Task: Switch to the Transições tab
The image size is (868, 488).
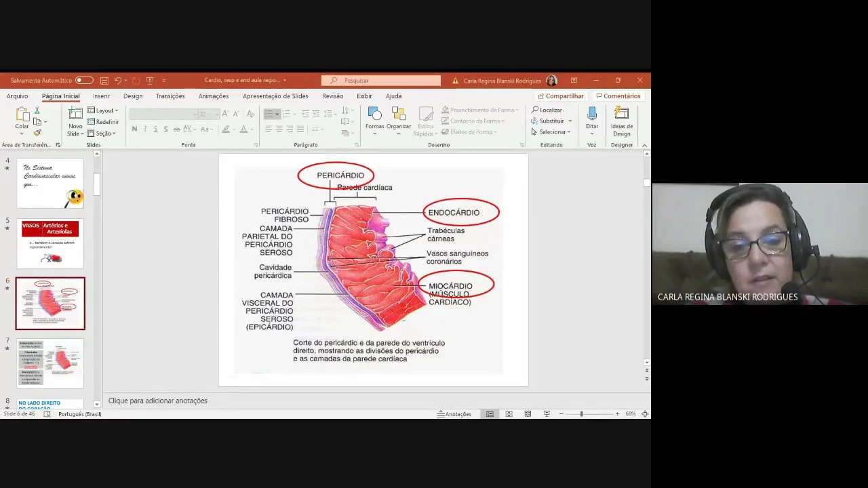Action: (170, 96)
